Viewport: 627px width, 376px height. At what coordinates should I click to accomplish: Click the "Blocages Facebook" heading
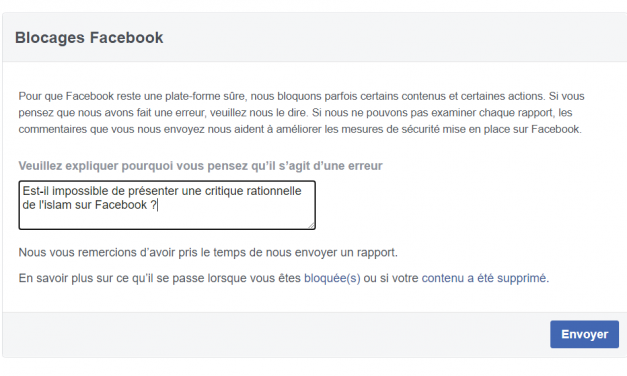pos(89,38)
